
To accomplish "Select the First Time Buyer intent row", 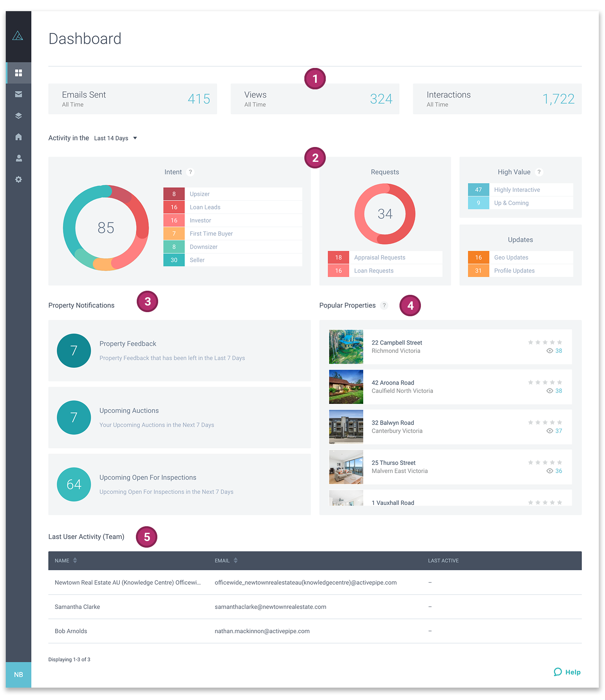I will (x=233, y=233).
